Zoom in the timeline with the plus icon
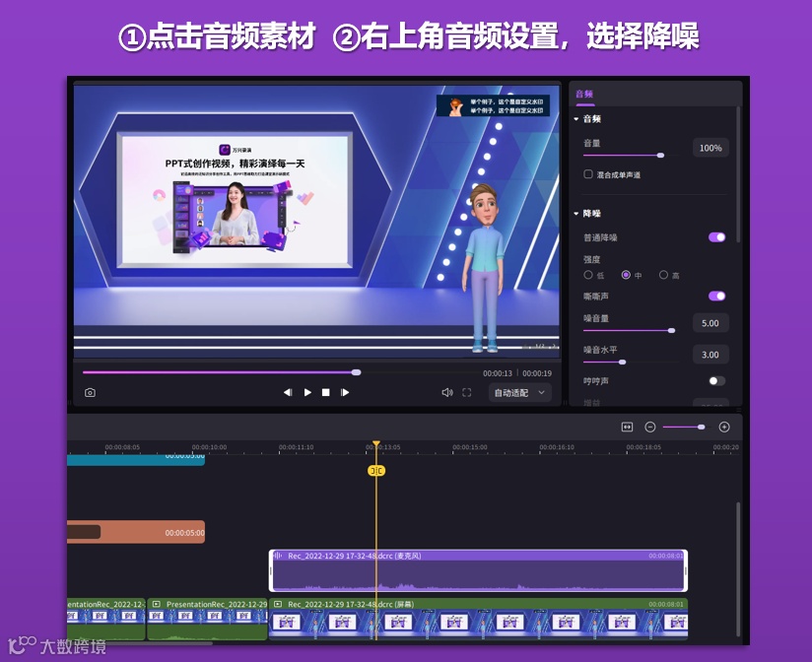812x662 pixels. [x=724, y=427]
